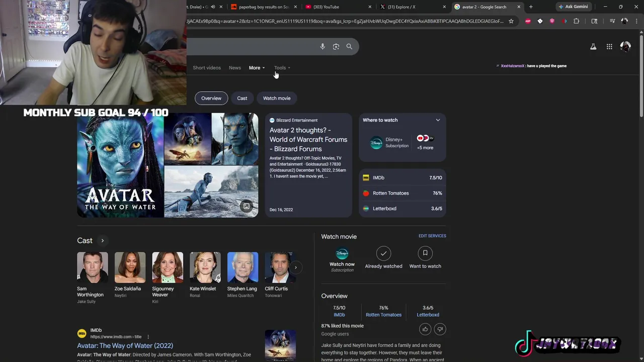
Task: Select the Watch movie chip
Action: click(277, 98)
